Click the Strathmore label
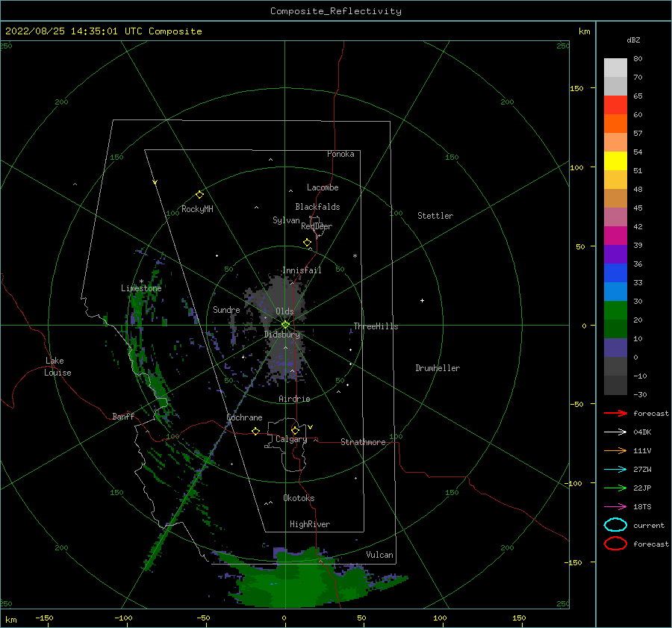672x628 pixels. (x=363, y=442)
